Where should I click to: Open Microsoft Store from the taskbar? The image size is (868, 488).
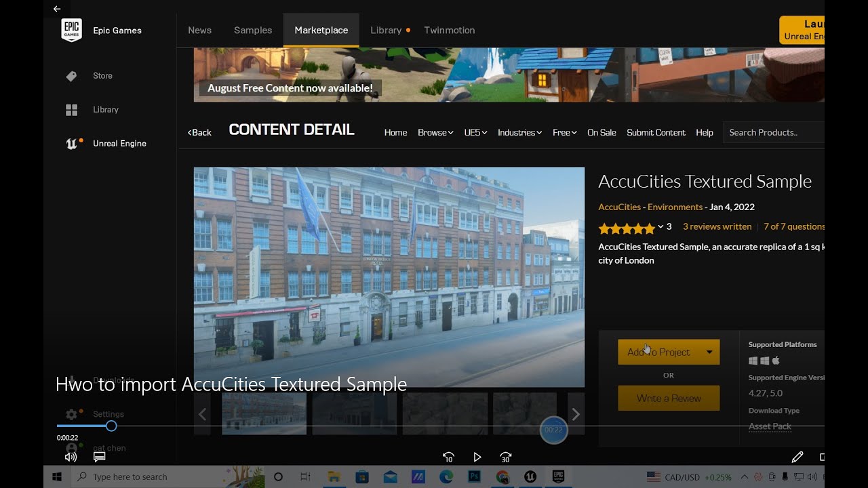click(x=362, y=477)
